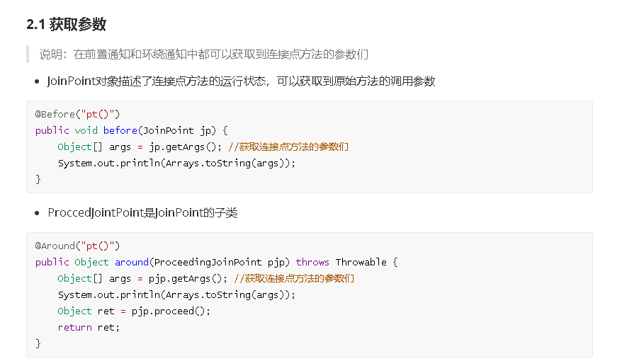Click the orange comment after jp.getArgs()
This screenshot has height=361, width=644.
(288, 147)
